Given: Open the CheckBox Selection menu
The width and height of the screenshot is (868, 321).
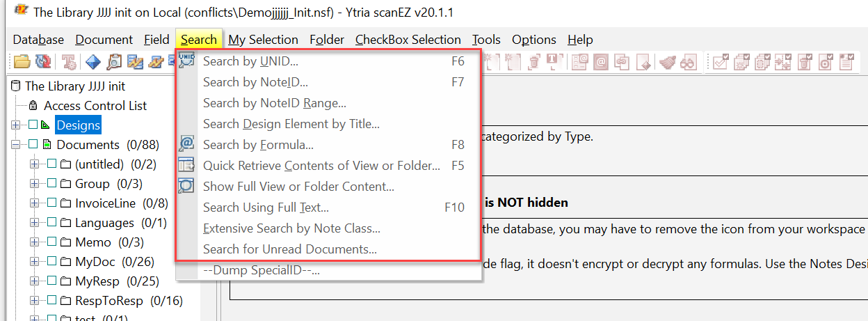Looking at the screenshot, I should (408, 40).
